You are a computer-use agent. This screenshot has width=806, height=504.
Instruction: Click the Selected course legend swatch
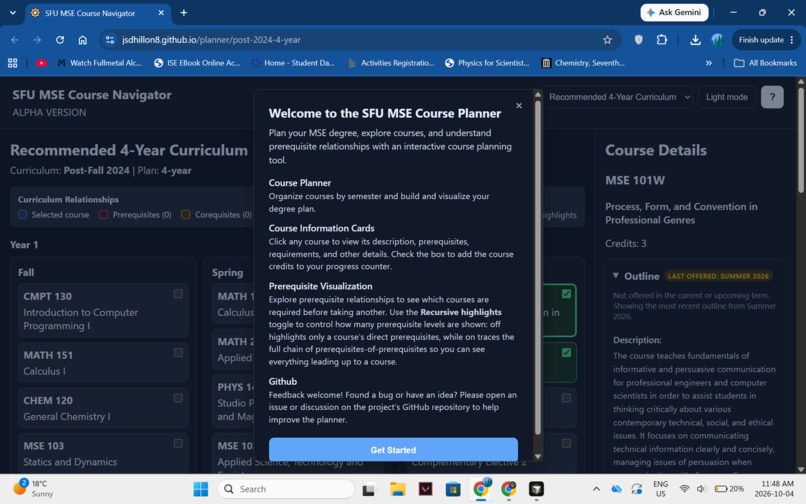(x=23, y=214)
